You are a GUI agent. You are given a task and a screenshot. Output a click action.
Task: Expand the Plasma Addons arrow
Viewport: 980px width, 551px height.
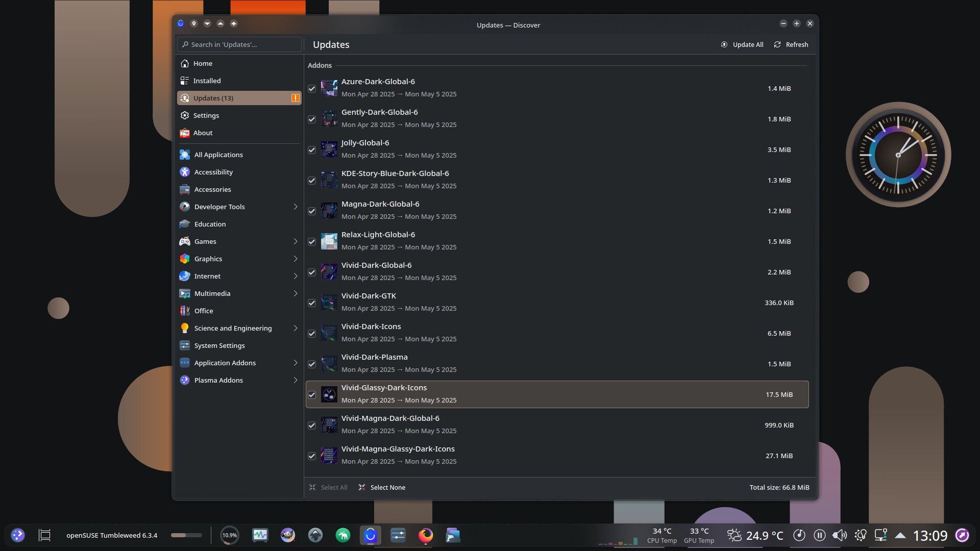295,380
